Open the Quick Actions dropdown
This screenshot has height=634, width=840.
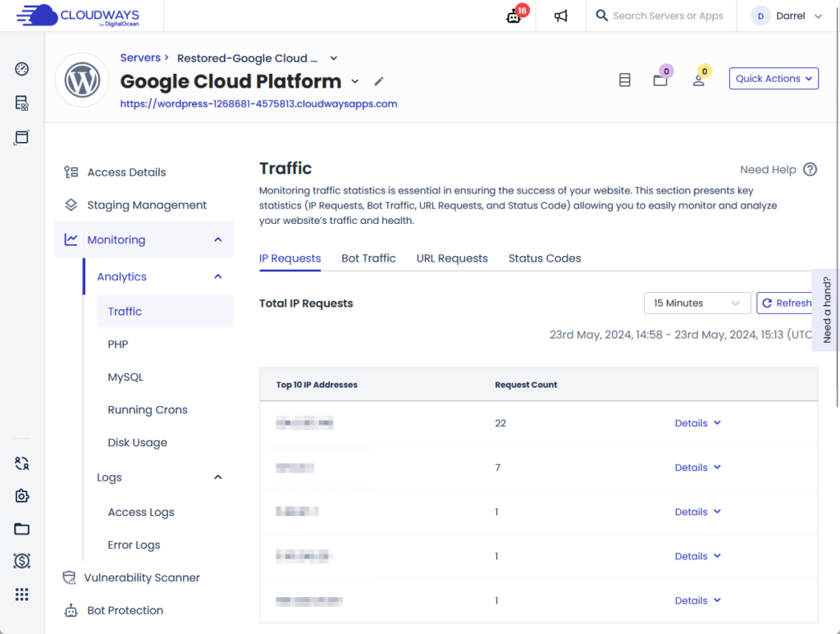click(774, 78)
